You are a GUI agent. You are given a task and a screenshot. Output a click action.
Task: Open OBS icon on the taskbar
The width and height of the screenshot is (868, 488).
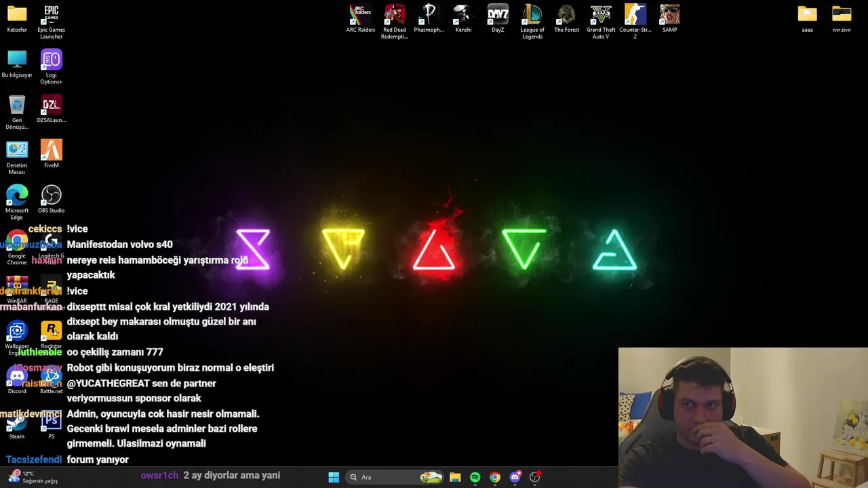pyautogui.click(x=535, y=477)
